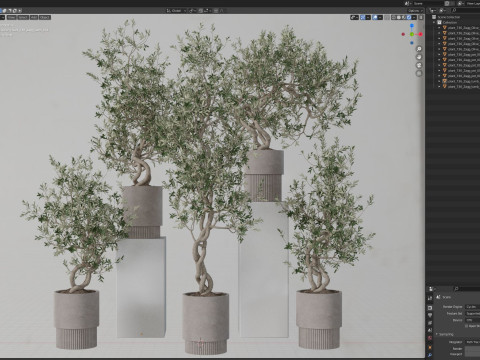Click the outliner search field
This screenshot has width=480, height=360.
pos(466,11)
